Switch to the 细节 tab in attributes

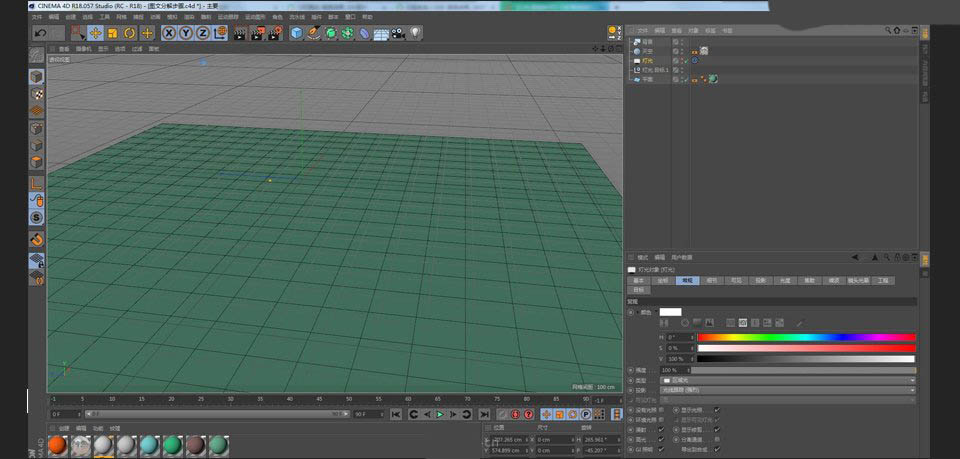tap(712, 281)
